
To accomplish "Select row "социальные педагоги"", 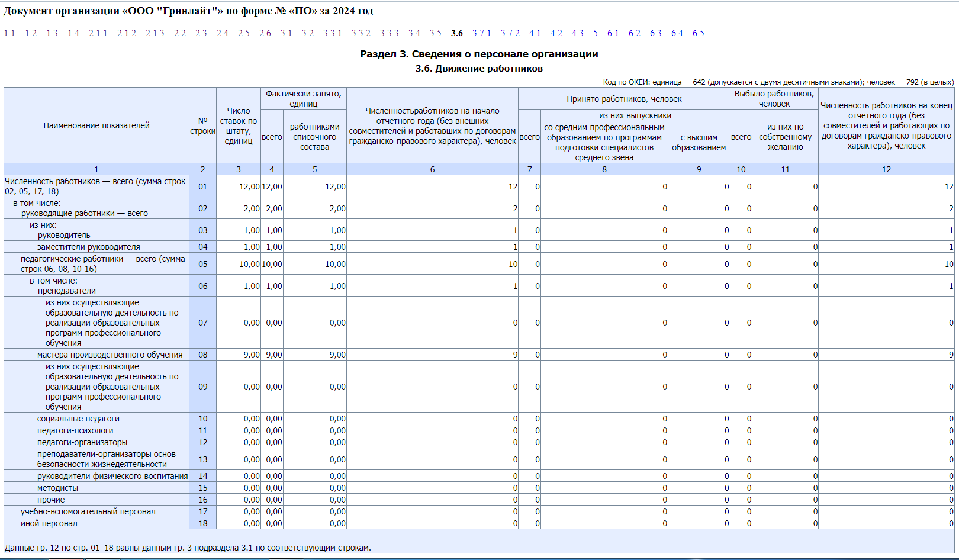I will pyautogui.click(x=479, y=419).
